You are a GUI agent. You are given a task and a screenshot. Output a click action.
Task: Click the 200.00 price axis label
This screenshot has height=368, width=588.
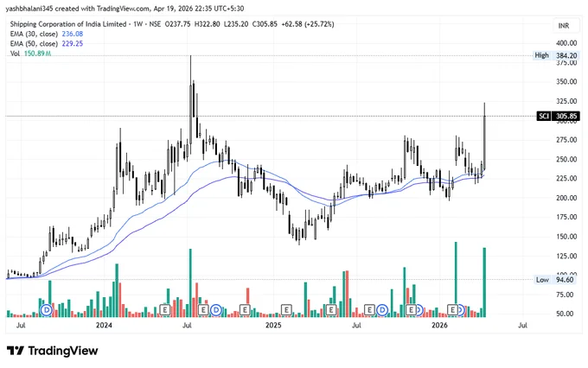point(566,198)
